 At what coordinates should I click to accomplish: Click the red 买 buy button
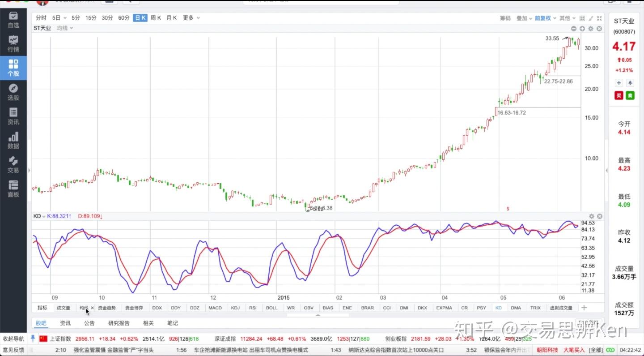619,95
